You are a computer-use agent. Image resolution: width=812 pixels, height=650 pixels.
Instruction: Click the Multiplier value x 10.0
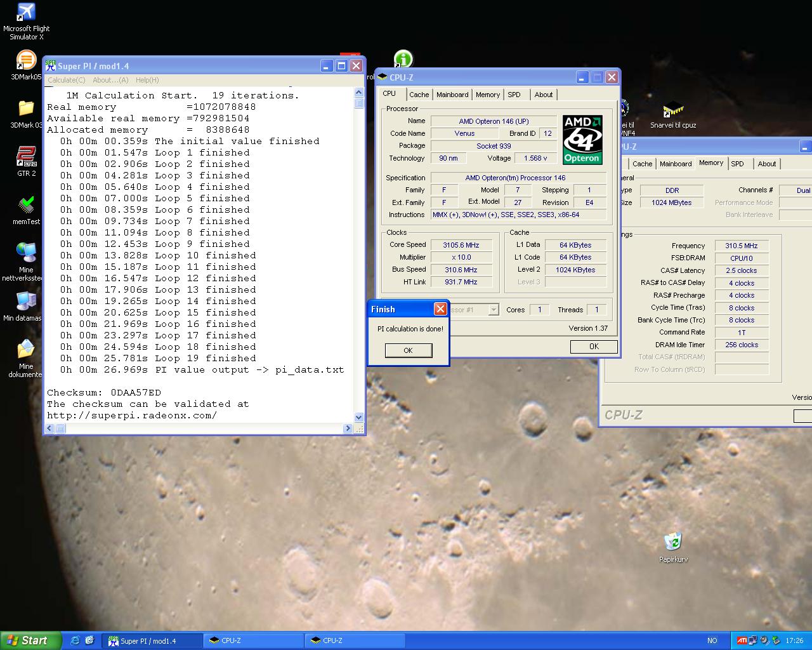pyautogui.click(x=461, y=257)
